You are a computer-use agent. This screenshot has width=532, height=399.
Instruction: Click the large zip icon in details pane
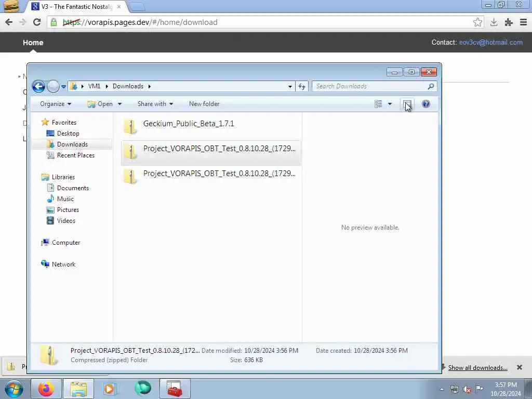point(48,355)
